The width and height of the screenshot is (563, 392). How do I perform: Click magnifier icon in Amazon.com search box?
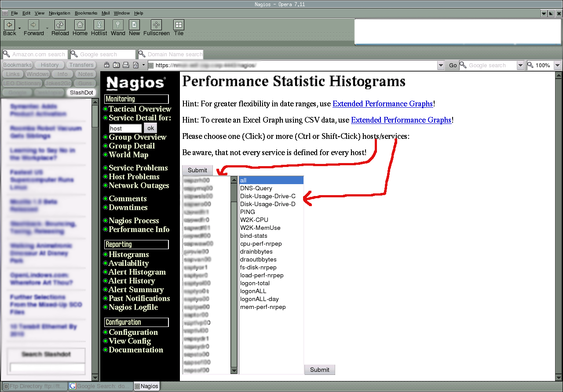coord(7,54)
